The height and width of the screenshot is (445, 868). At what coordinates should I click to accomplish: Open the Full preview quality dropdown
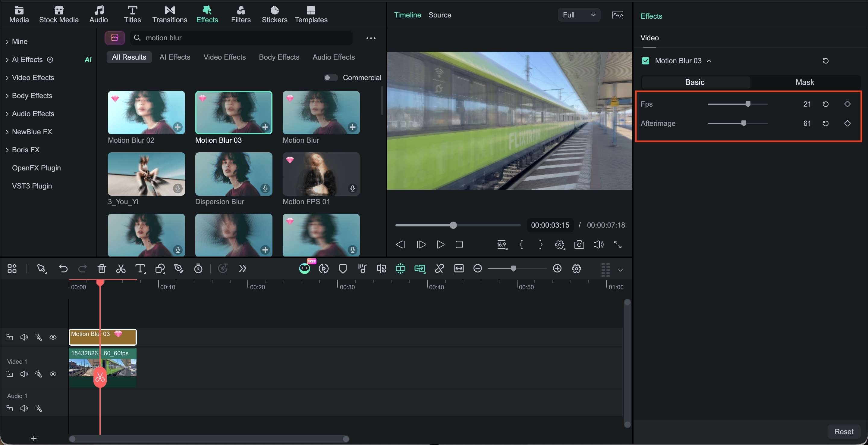pos(579,15)
